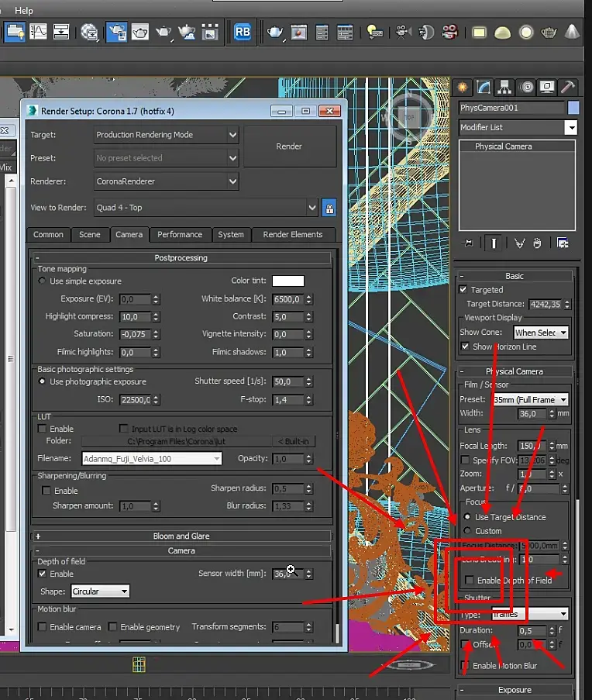
Task: Open the layer explorer toolbar icon
Action: click(x=15, y=32)
